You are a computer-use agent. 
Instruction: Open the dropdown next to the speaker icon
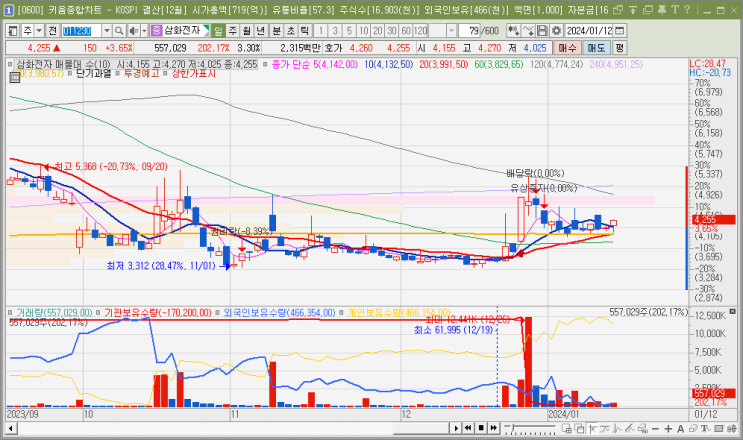pyautogui.click(x=144, y=31)
